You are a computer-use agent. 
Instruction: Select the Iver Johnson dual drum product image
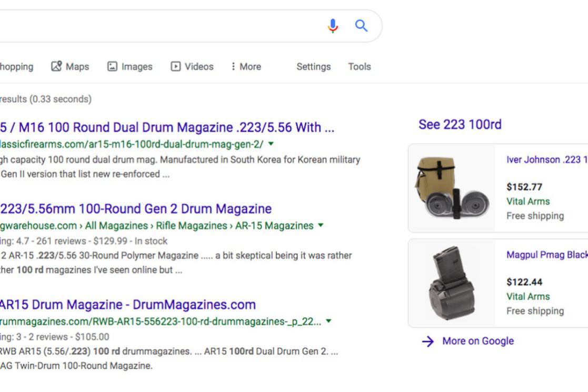point(452,188)
